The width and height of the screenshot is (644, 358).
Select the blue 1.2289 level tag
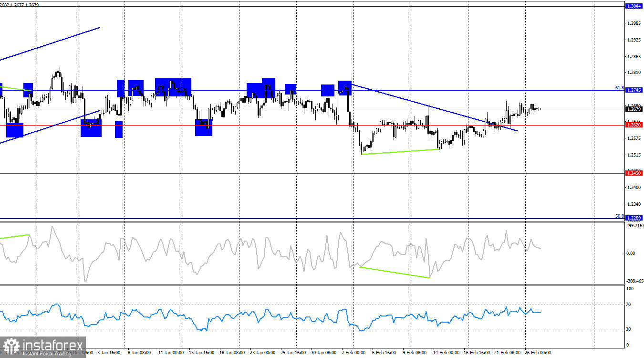(x=634, y=219)
